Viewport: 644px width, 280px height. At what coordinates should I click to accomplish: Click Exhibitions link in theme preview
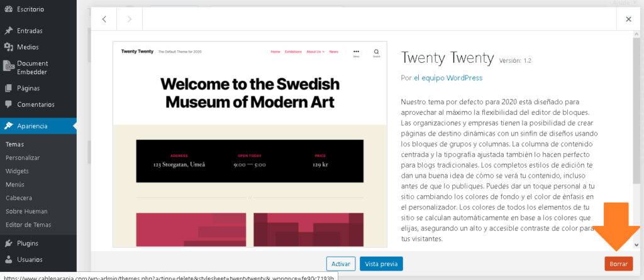[x=293, y=51]
